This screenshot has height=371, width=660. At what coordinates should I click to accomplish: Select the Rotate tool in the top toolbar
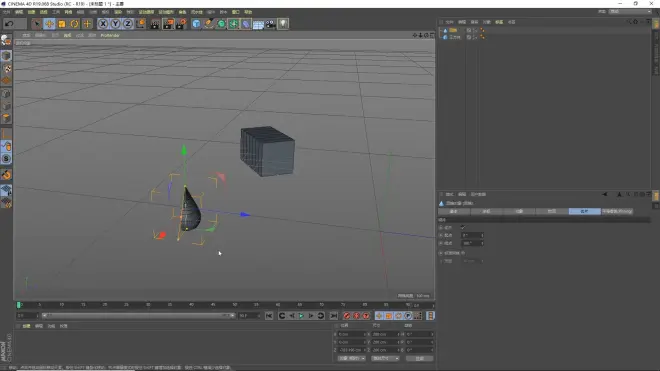[75, 24]
